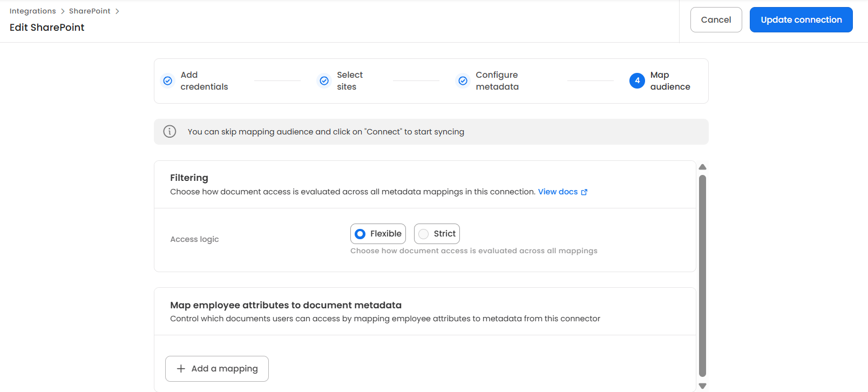This screenshot has width=868, height=392.
Task: Click the vertical scrollbar thumb
Action: (x=702, y=275)
